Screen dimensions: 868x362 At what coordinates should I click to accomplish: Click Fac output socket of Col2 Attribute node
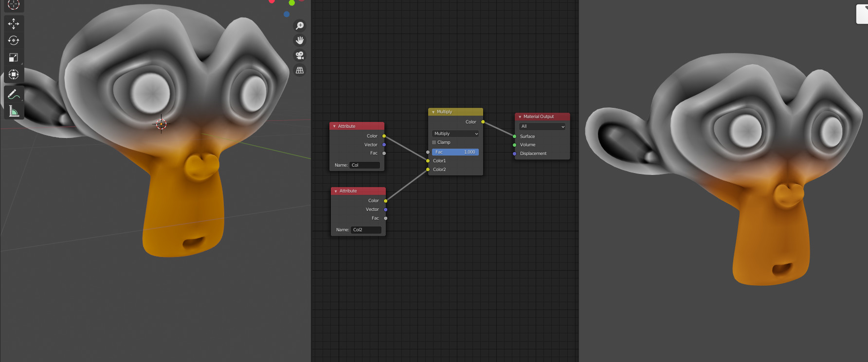[385, 218]
